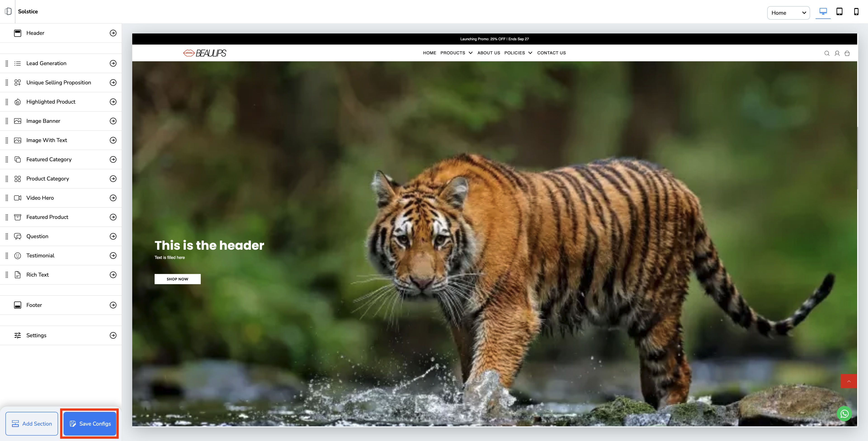The width and height of the screenshot is (868, 441).
Task: Expand Video Hero section arrow
Action: click(113, 198)
